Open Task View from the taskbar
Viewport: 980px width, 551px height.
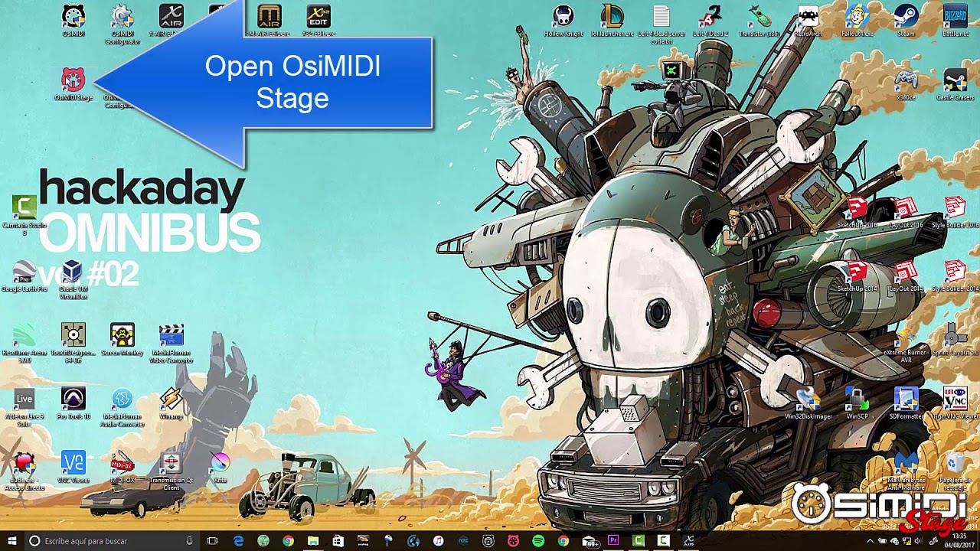click(212, 541)
